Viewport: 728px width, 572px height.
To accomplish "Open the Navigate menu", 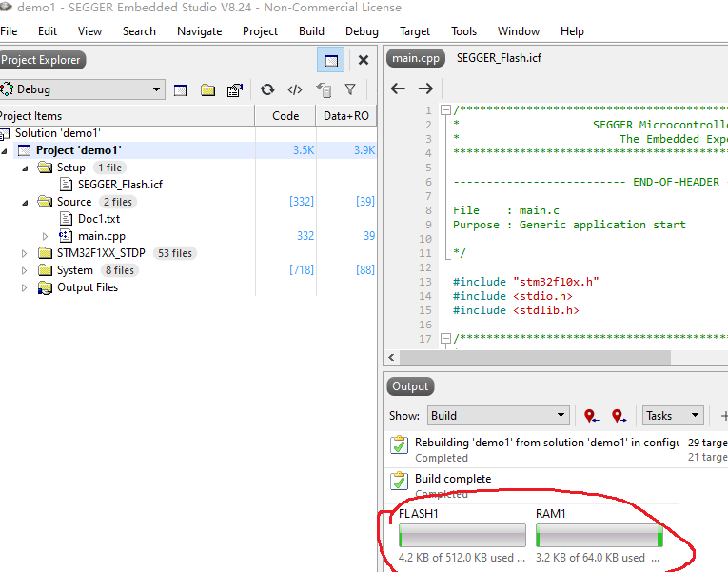I will (x=199, y=31).
